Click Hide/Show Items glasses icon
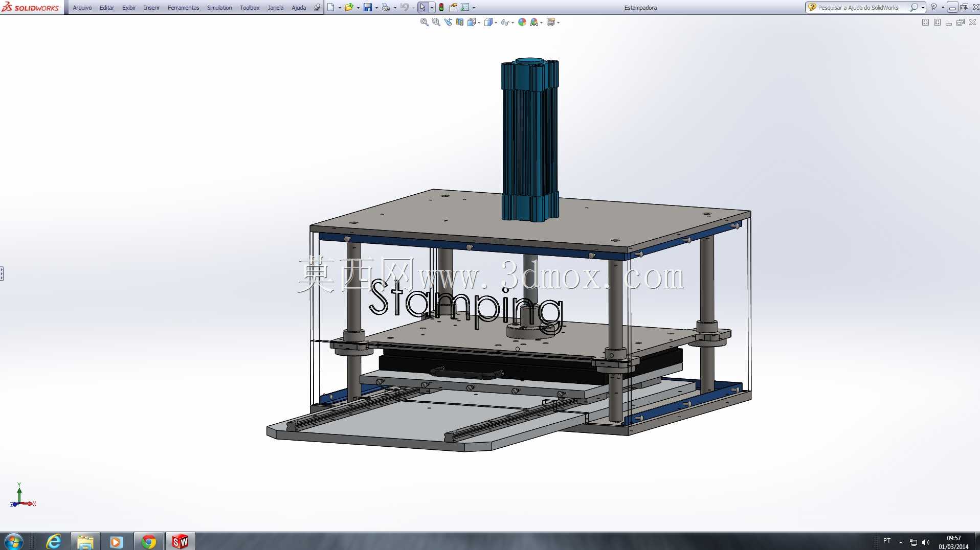 tap(505, 22)
